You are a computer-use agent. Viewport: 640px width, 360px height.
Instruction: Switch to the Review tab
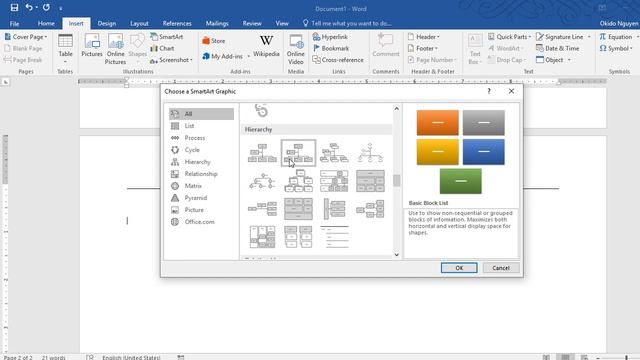click(252, 23)
